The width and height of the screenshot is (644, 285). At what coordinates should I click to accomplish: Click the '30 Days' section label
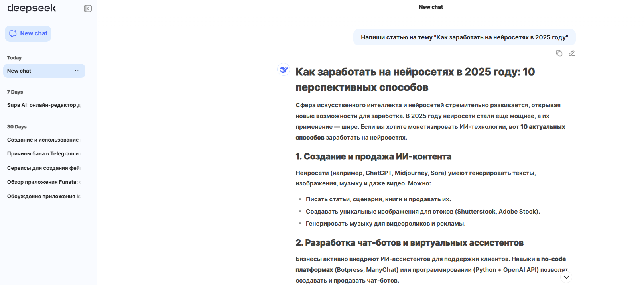pos(17,127)
